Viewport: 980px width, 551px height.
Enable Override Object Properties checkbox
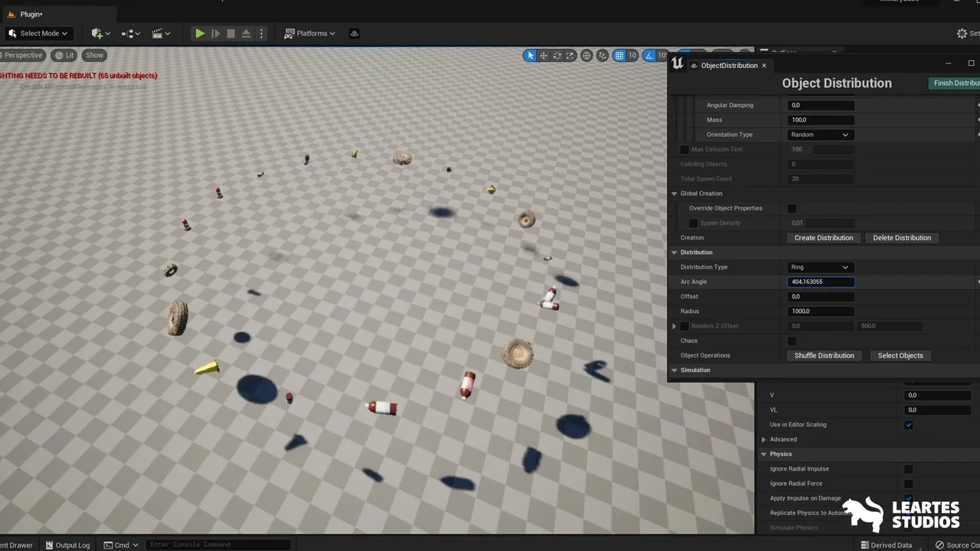coord(792,208)
